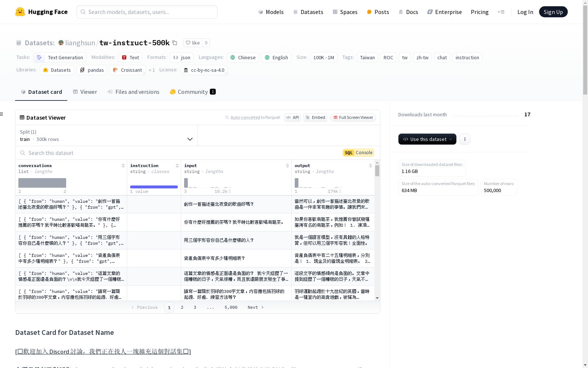Image resolution: width=588 pixels, height=368 pixels.
Task: Open the lianghsun profile link
Action: (x=80, y=43)
